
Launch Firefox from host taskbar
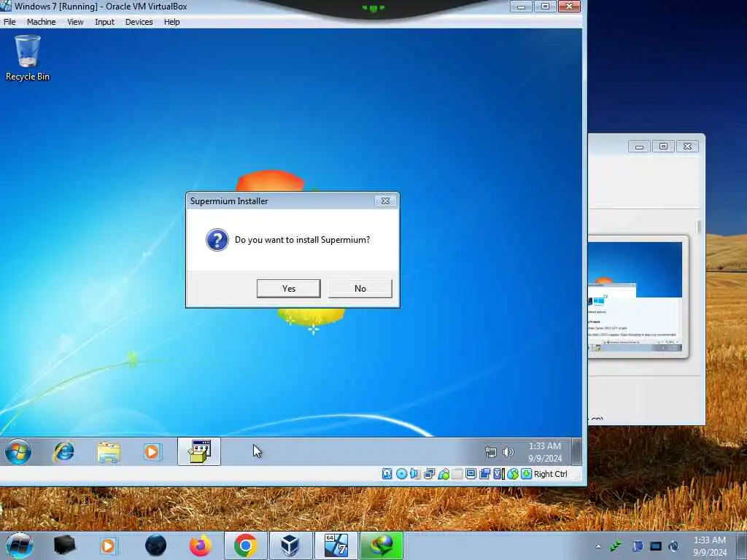(x=201, y=545)
